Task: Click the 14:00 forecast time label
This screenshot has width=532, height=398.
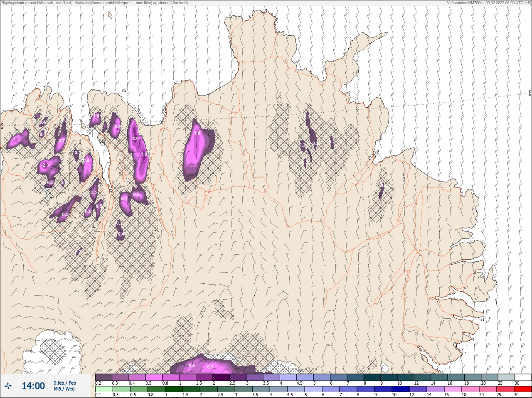Action: (33, 386)
